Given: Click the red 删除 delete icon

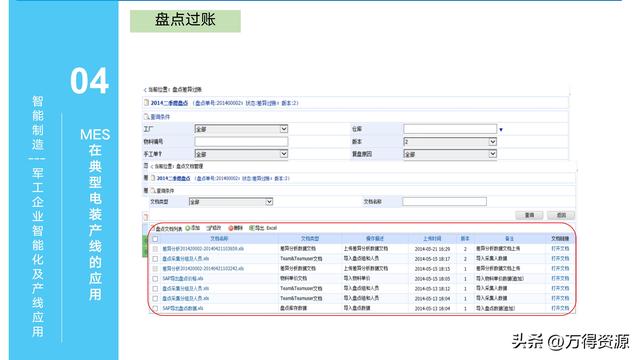Looking at the screenshot, I should 230,228.
